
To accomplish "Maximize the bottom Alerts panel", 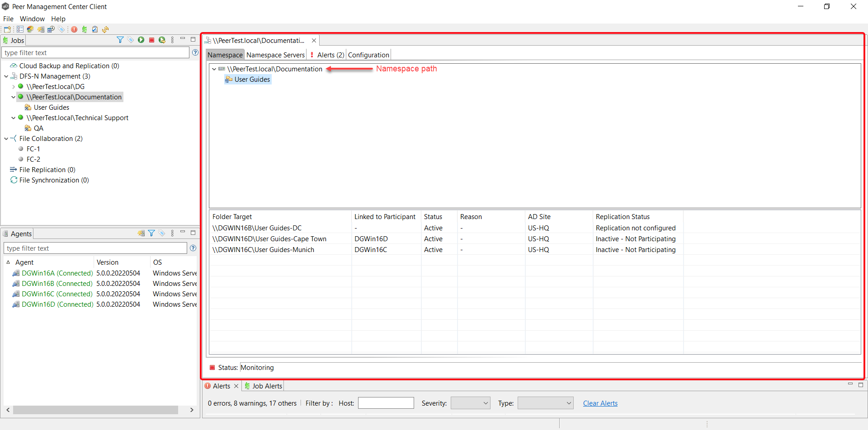I will 861,384.
